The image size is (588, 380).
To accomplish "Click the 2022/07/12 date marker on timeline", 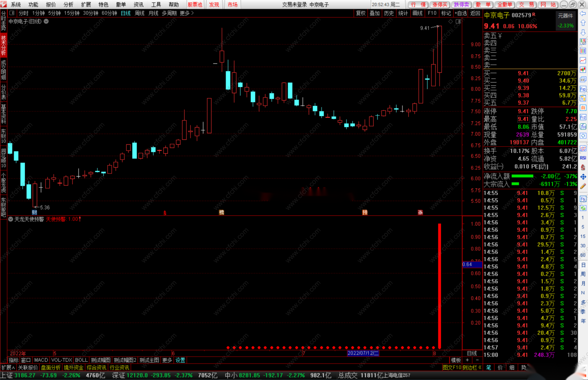I will click(x=363, y=353).
